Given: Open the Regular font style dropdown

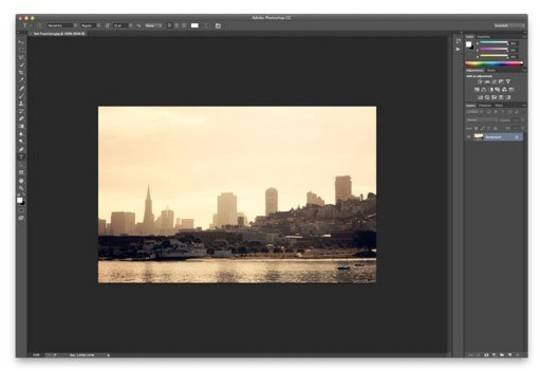Looking at the screenshot, I should (90, 25).
